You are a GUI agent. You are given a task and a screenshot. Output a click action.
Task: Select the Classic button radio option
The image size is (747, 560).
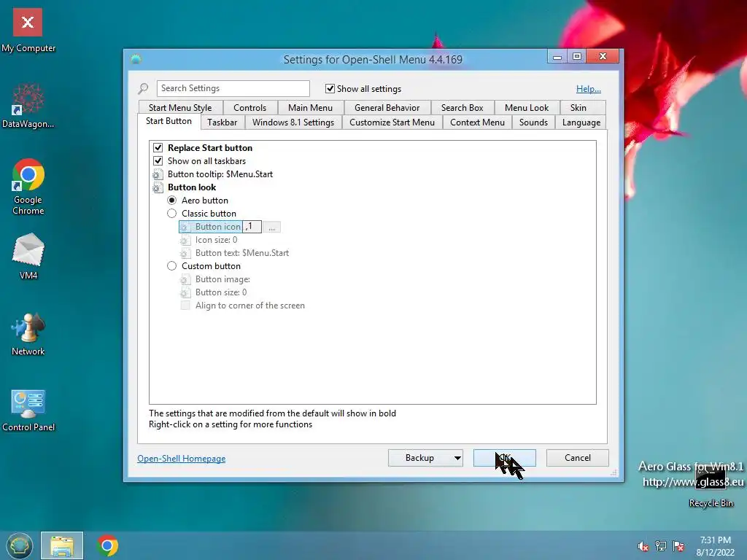(172, 214)
